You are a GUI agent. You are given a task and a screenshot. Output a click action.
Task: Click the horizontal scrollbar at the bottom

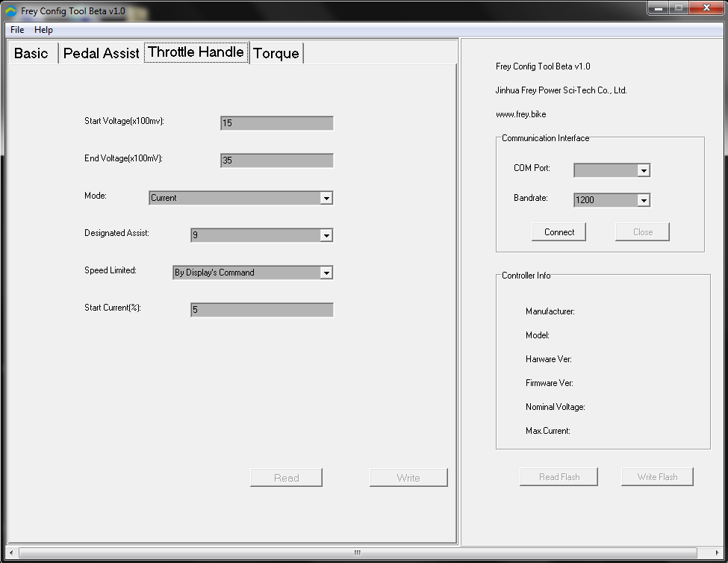pos(357,552)
